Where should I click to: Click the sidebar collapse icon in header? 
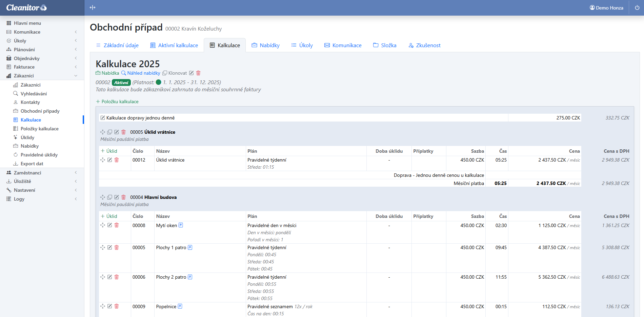93,7
